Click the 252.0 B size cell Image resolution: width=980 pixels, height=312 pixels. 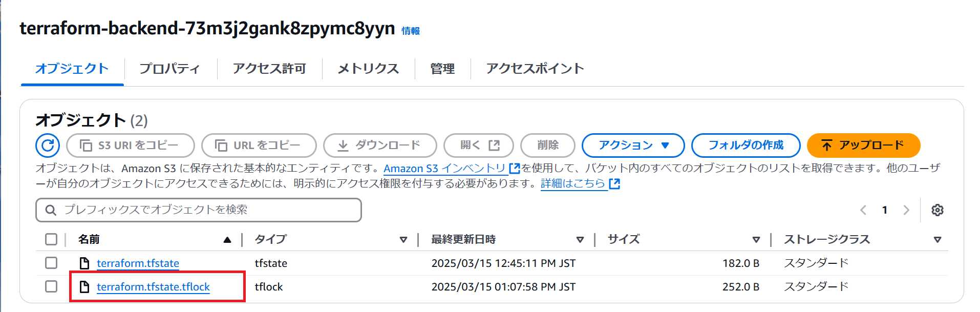(x=741, y=287)
